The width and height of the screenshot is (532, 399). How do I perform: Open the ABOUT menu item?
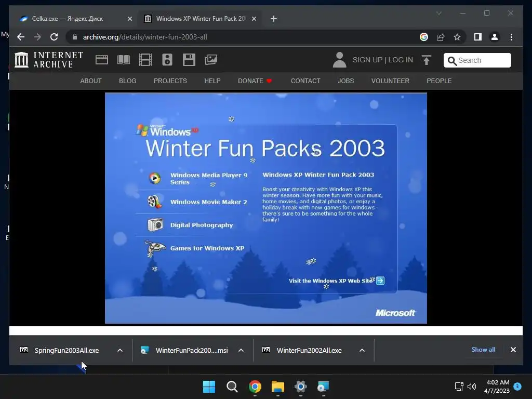pos(90,81)
